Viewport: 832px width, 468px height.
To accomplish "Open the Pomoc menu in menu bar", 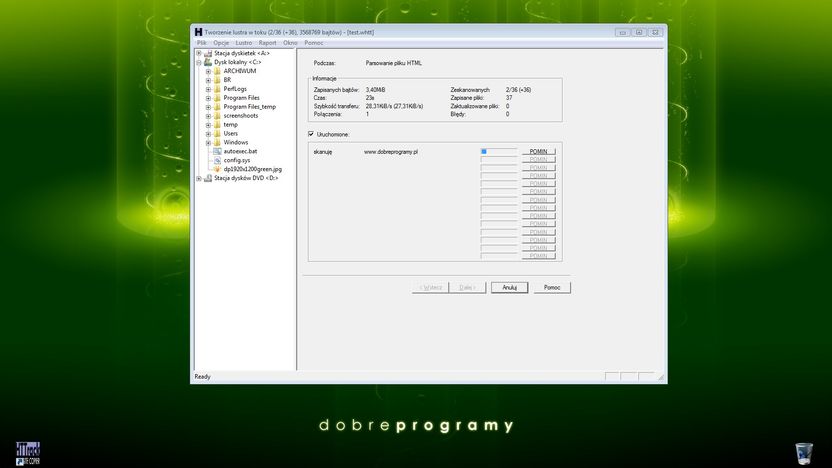I will coord(314,43).
